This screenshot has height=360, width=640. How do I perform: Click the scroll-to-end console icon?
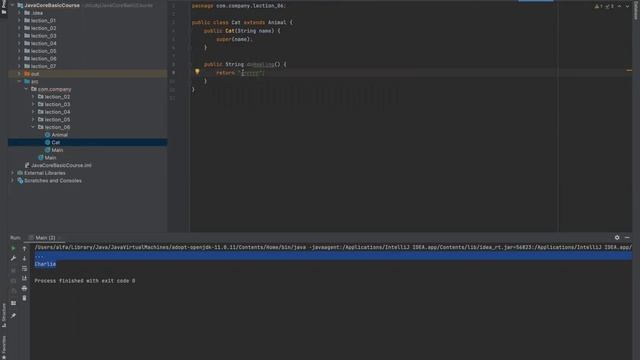[24, 278]
